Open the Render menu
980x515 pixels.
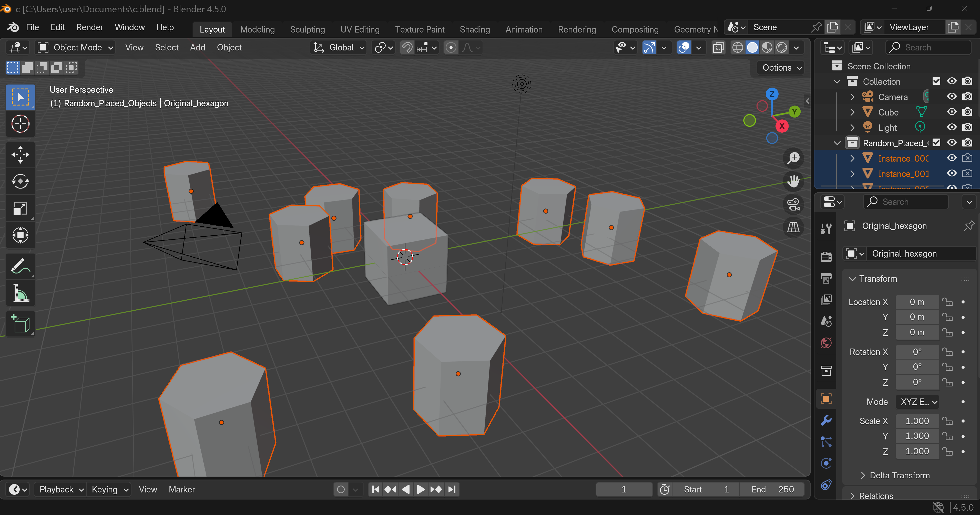[89, 27]
